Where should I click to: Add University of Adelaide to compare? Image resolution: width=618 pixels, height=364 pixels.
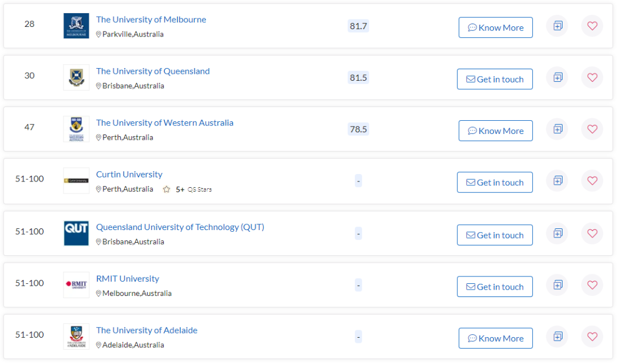[557, 337]
